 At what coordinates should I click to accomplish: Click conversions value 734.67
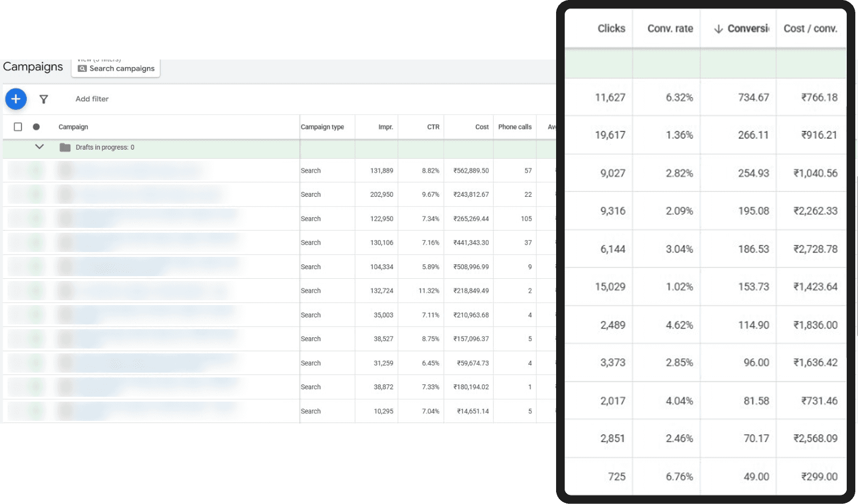(x=753, y=98)
